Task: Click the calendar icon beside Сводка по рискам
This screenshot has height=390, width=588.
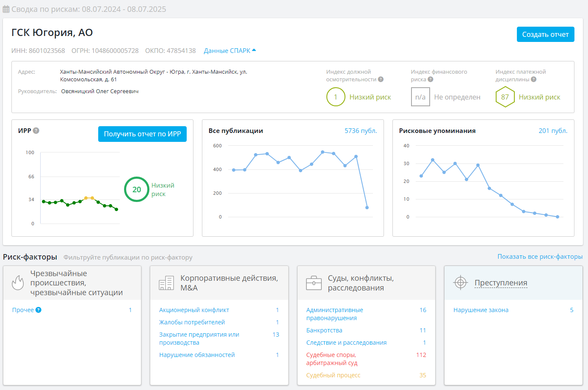Action: coord(6,9)
